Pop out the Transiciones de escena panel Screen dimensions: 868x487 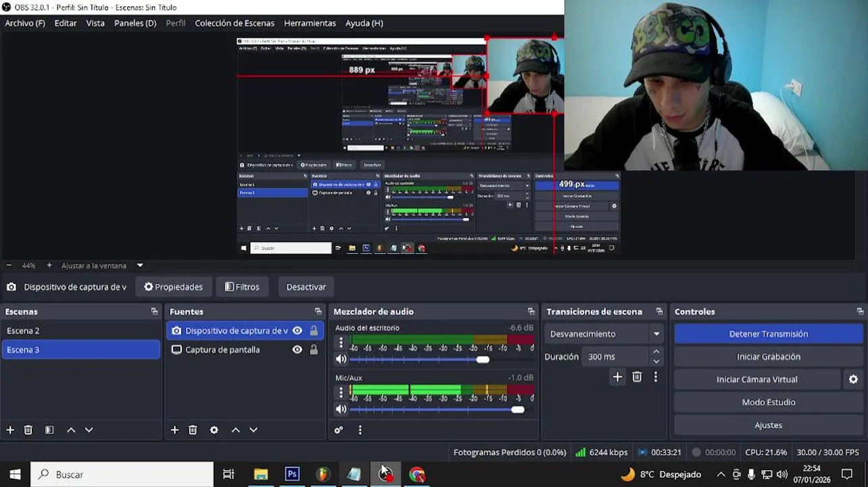tap(659, 312)
